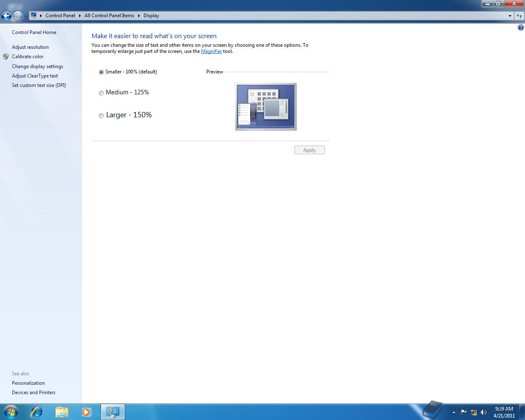Click the Display icon in address bar
Screen dimensions: 525x420
(x=34, y=16)
